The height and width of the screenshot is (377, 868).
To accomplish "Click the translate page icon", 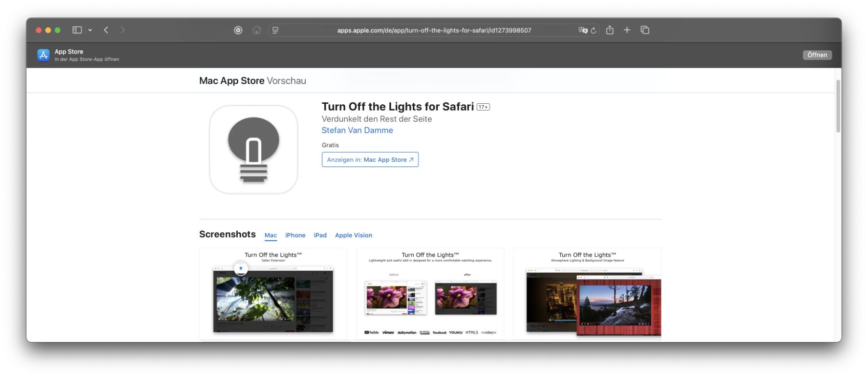I will [583, 30].
